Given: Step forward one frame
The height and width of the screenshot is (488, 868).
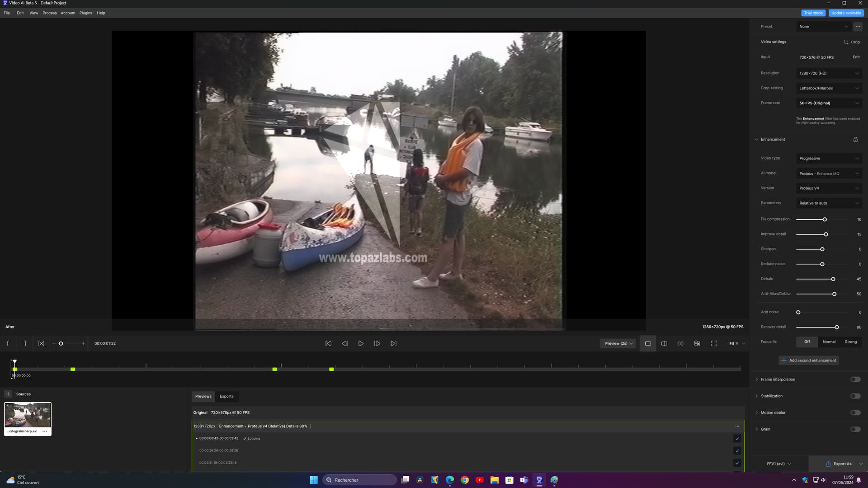Looking at the screenshot, I should pos(377,343).
